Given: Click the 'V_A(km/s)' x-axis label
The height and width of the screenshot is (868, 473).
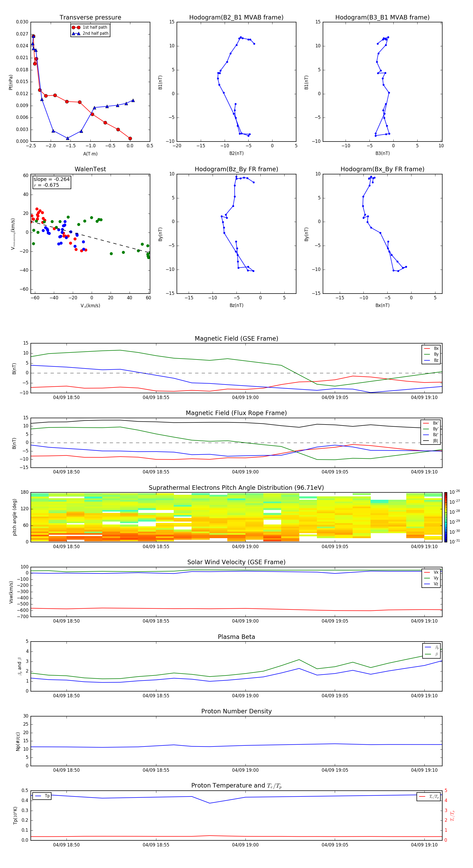Looking at the screenshot, I should (x=90, y=306).
